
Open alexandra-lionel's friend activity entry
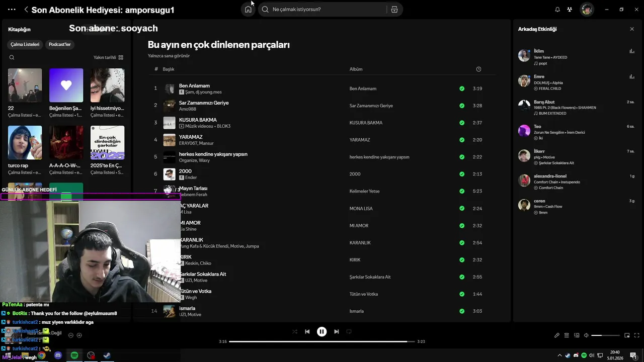tap(576, 182)
